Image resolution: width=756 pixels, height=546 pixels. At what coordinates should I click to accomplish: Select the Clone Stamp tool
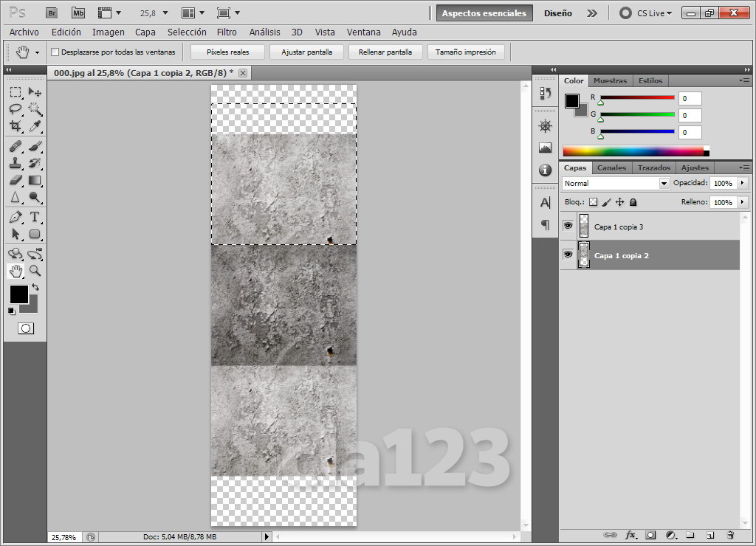[16, 163]
